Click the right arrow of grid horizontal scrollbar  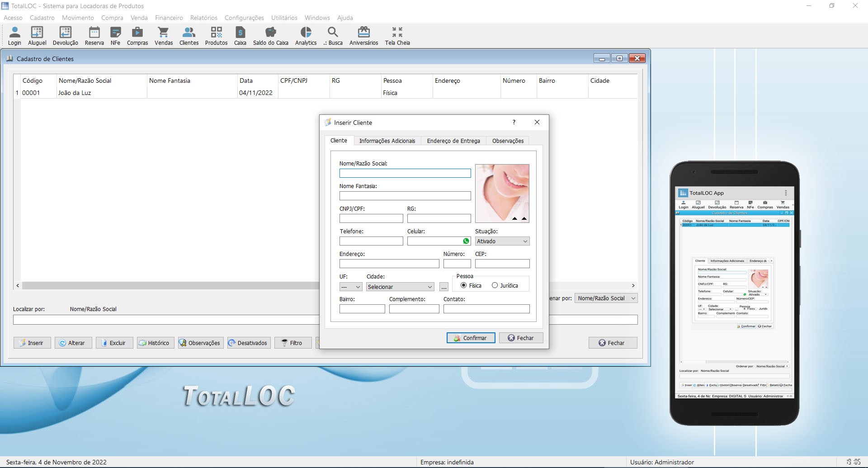click(633, 285)
